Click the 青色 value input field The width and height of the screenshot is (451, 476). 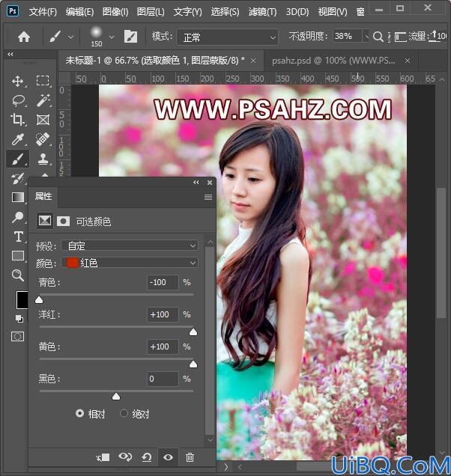coord(163,282)
